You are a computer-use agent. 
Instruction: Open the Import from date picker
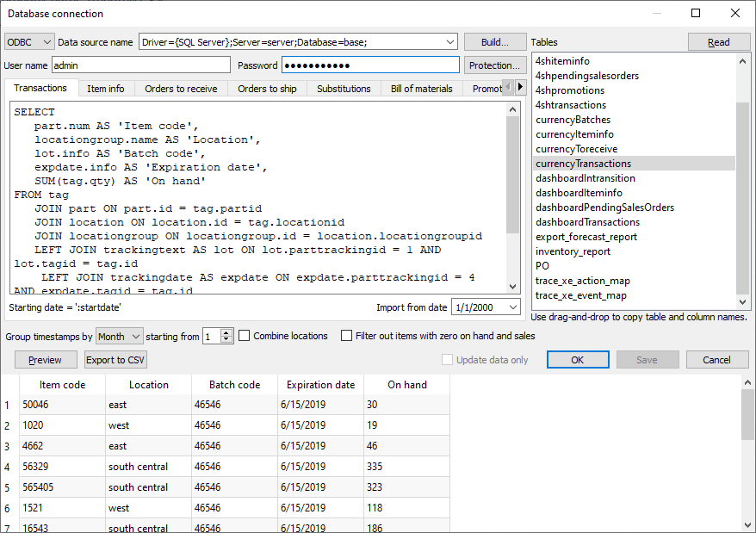pyautogui.click(x=513, y=307)
